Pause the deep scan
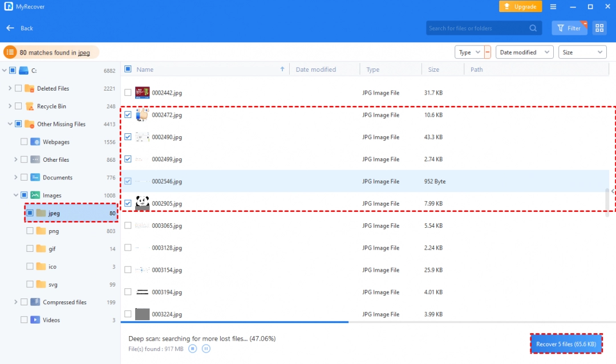The height and width of the screenshot is (364, 616). [x=206, y=348]
